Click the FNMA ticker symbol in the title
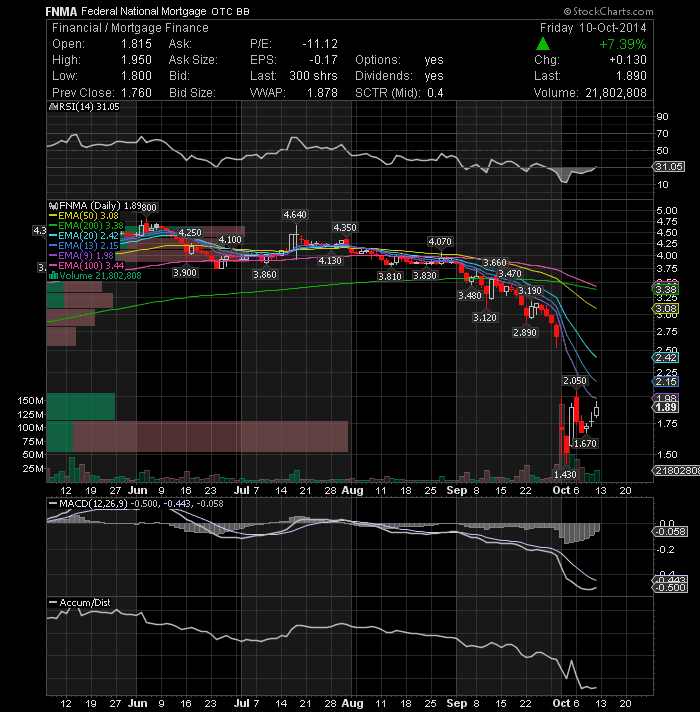This screenshot has width=700, height=712. click(x=61, y=11)
